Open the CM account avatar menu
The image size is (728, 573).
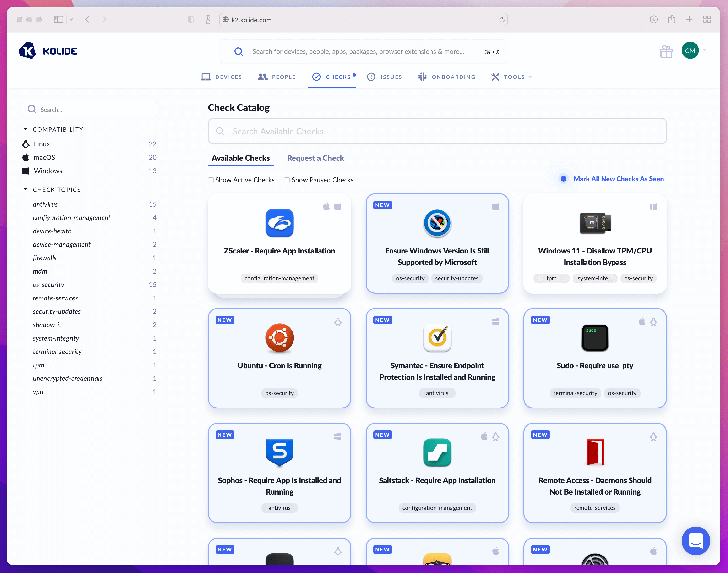pos(690,51)
